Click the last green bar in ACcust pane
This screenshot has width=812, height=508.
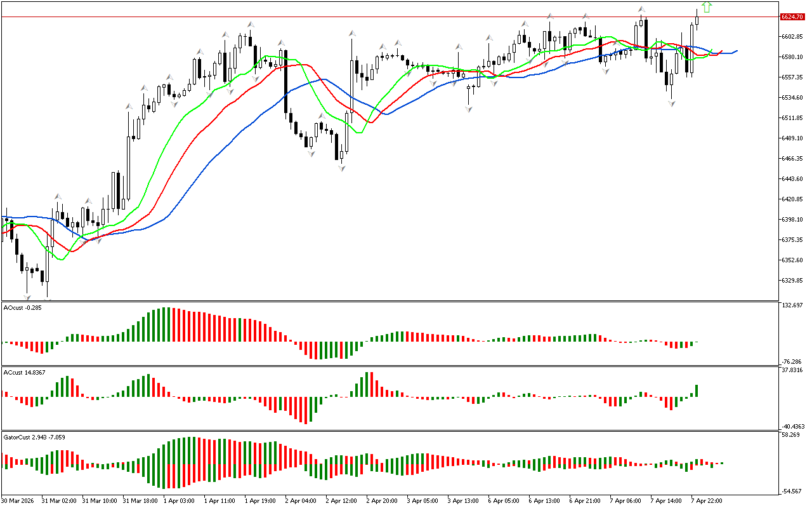click(x=697, y=391)
